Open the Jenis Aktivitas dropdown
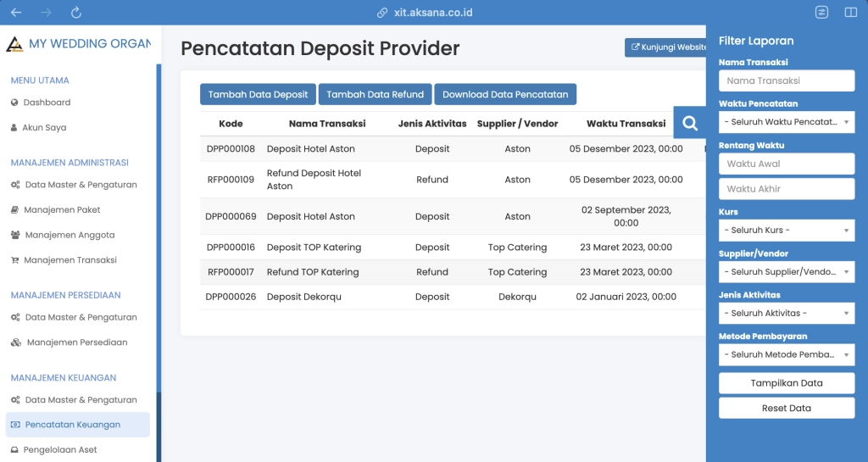 click(786, 314)
